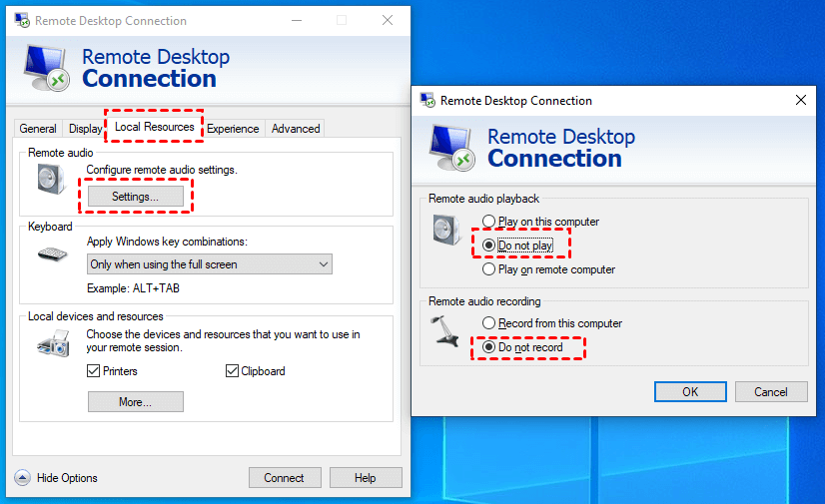The image size is (825, 504).
Task: Confirm audio settings with OK
Action: point(690,392)
